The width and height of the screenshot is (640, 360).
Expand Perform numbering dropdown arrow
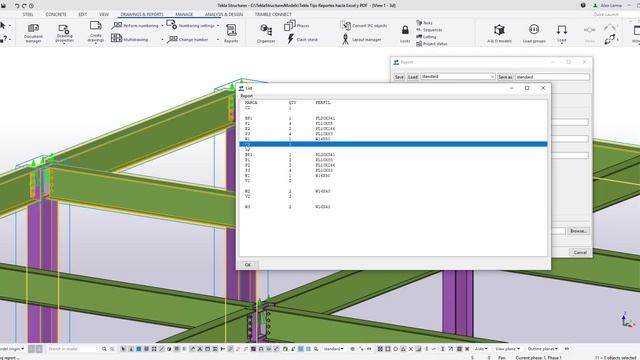coord(162,26)
